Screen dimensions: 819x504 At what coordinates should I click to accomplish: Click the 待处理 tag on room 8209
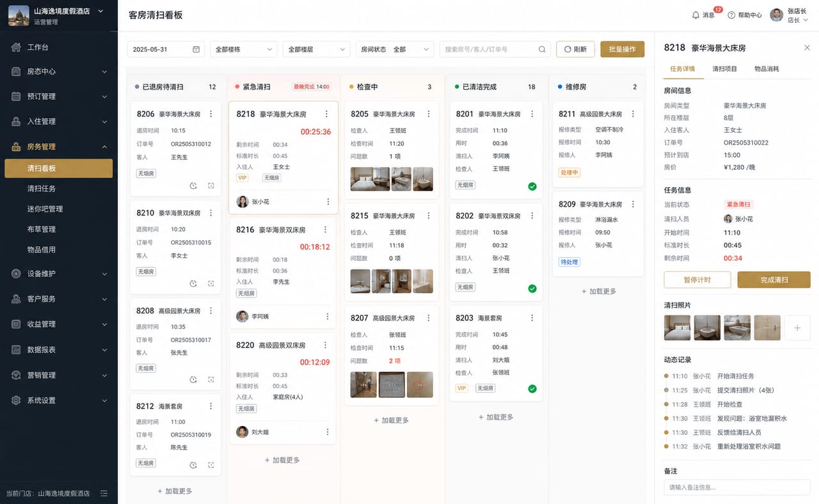point(569,262)
